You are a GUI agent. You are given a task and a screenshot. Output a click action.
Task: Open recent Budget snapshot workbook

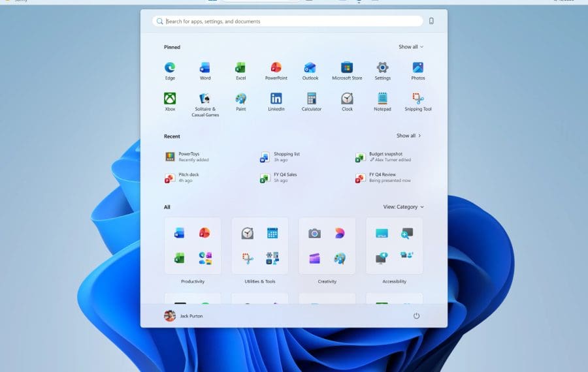coord(384,157)
